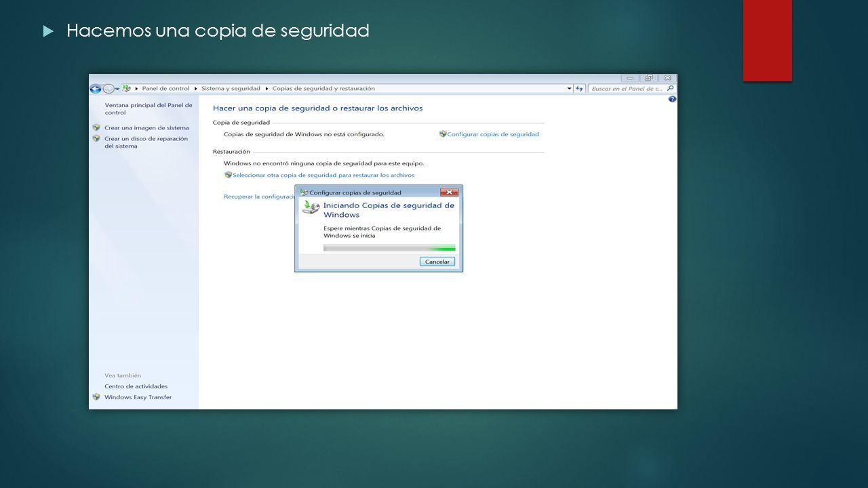The image size is (868, 488).
Task: Click the large backup drive icon in dialog
Action: coord(311,207)
